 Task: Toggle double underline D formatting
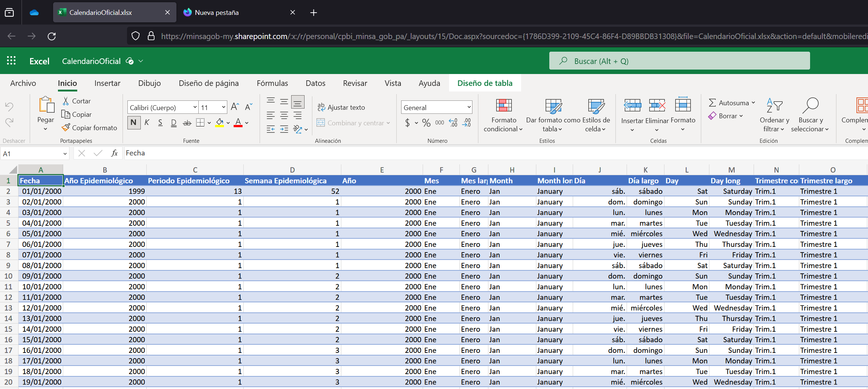click(x=173, y=122)
